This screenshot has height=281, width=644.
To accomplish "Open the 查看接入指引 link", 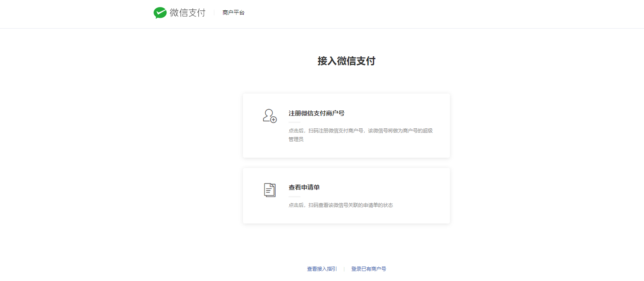I will click(x=322, y=269).
